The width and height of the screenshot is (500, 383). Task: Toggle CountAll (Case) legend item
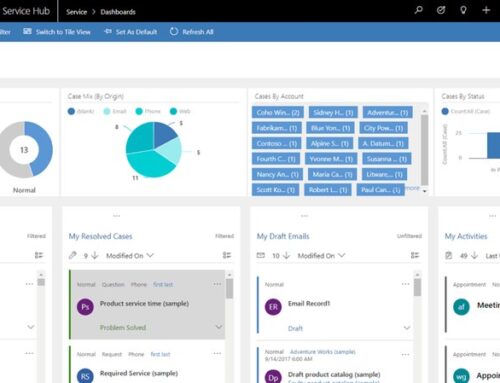pyautogui.click(x=466, y=111)
